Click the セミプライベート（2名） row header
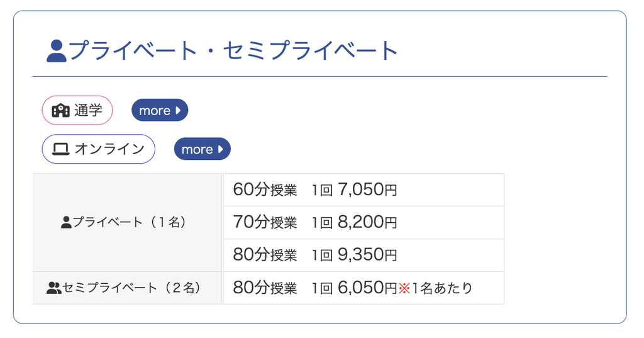644x338 pixels. (x=127, y=288)
